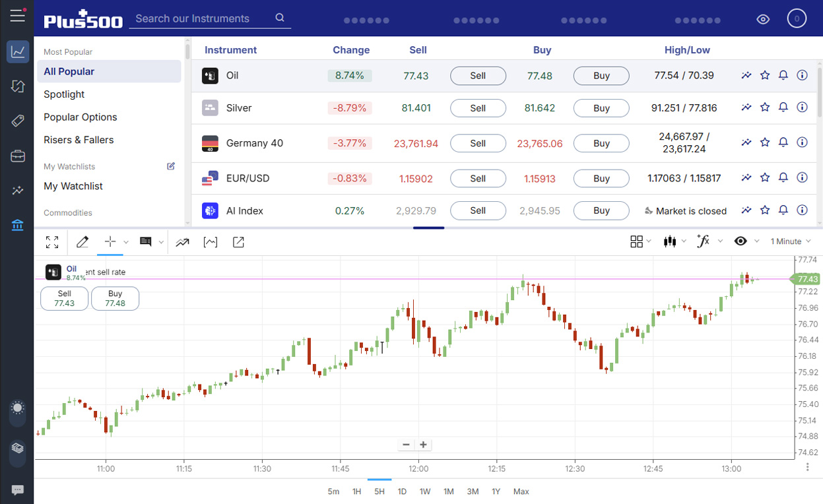Click the edit pencil next to My Watchlists
Image resolution: width=823 pixels, height=504 pixels.
click(x=171, y=166)
